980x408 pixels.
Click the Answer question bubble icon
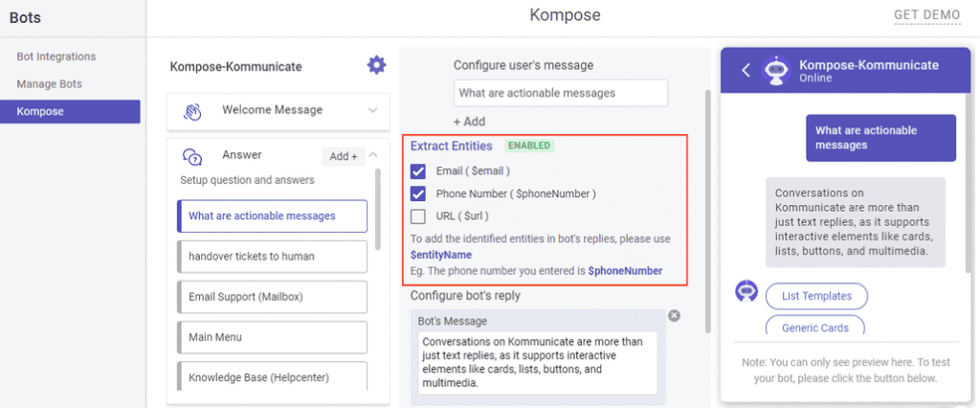point(191,157)
